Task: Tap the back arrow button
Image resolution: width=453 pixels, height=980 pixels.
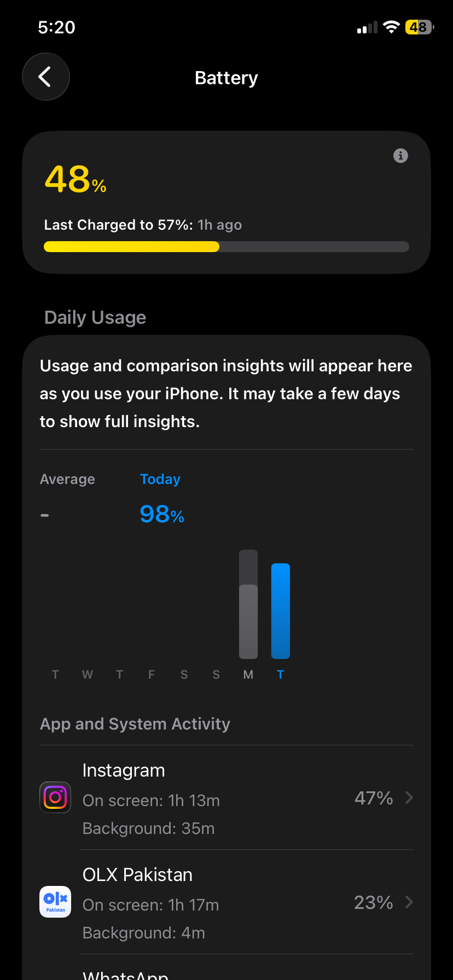Action: [46, 77]
